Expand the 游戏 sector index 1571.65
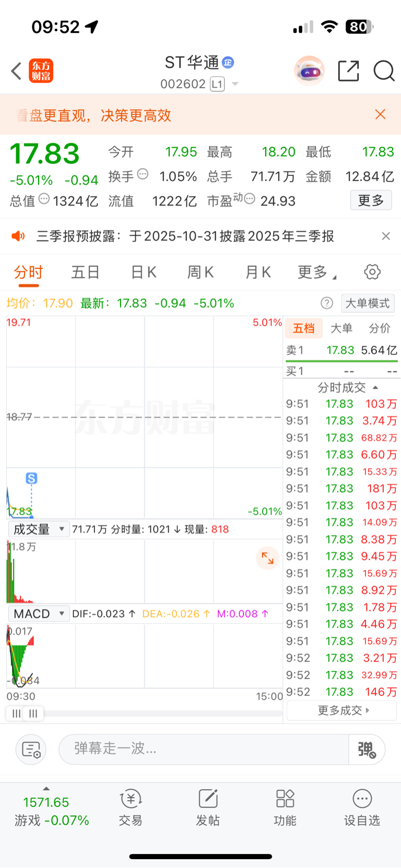The image size is (401, 868). 52,807
